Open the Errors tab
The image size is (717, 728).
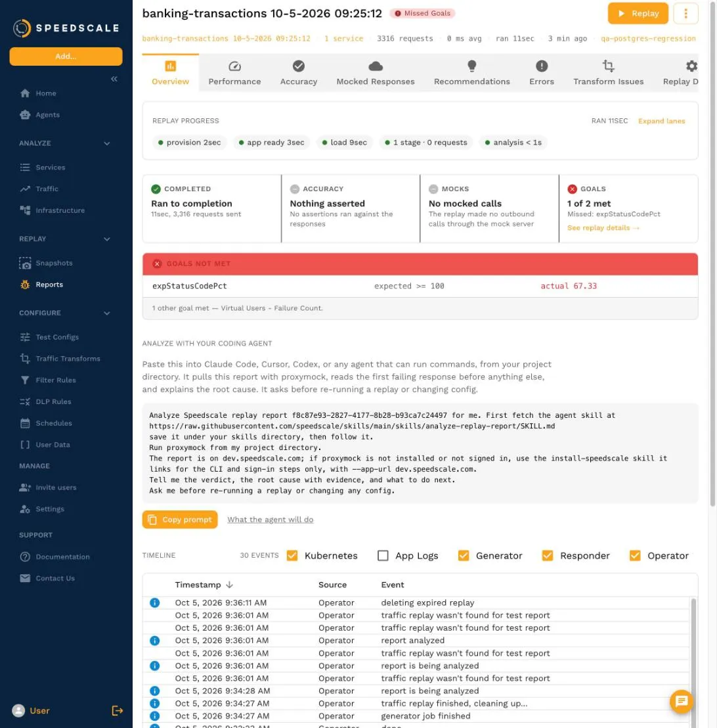[x=542, y=73]
